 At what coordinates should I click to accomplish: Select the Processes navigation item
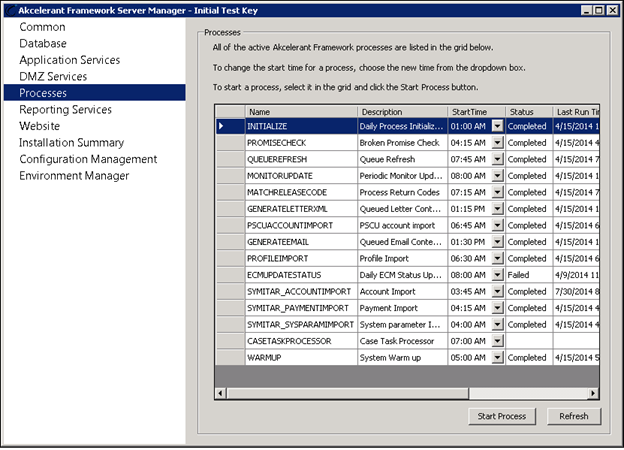tap(94, 93)
